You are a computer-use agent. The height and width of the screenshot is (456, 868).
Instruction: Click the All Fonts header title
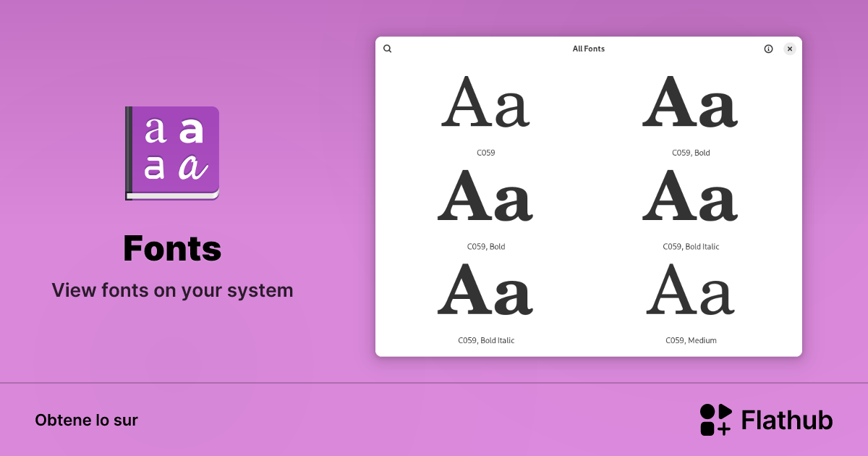(x=588, y=48)
